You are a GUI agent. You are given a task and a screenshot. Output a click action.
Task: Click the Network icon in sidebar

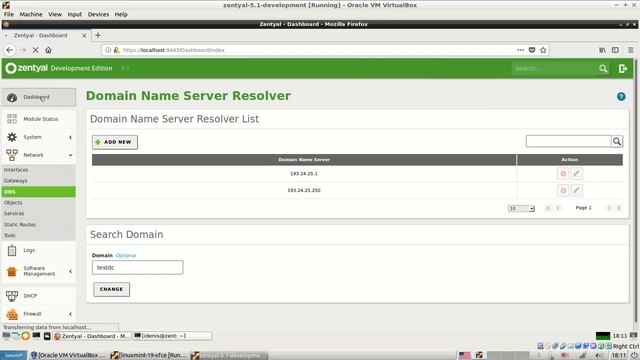pos(12,155)
